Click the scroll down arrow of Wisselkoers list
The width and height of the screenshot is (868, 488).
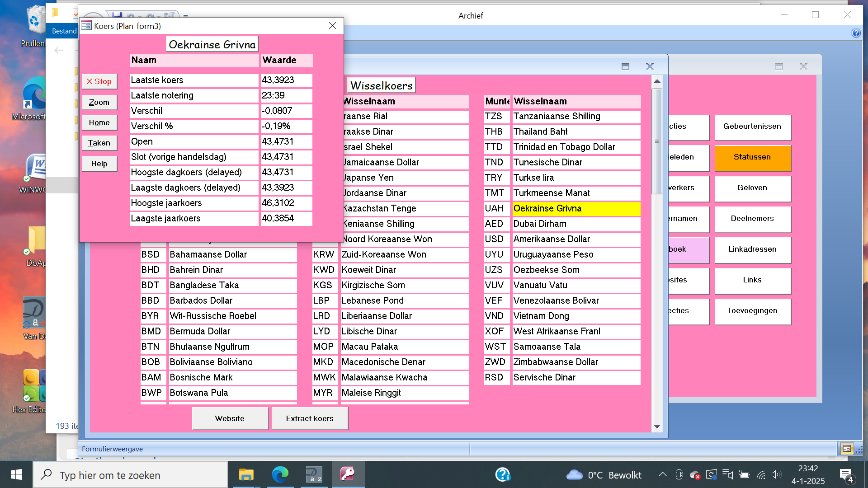click(657, 427)
